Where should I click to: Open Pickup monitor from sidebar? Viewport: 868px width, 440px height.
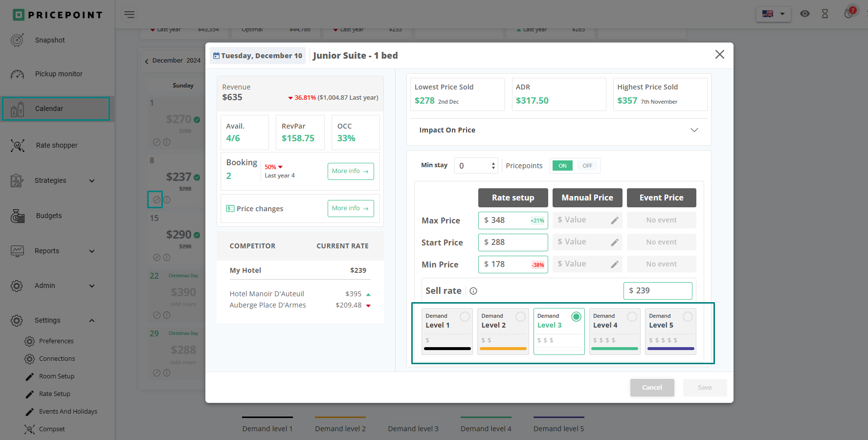[58, 74]
